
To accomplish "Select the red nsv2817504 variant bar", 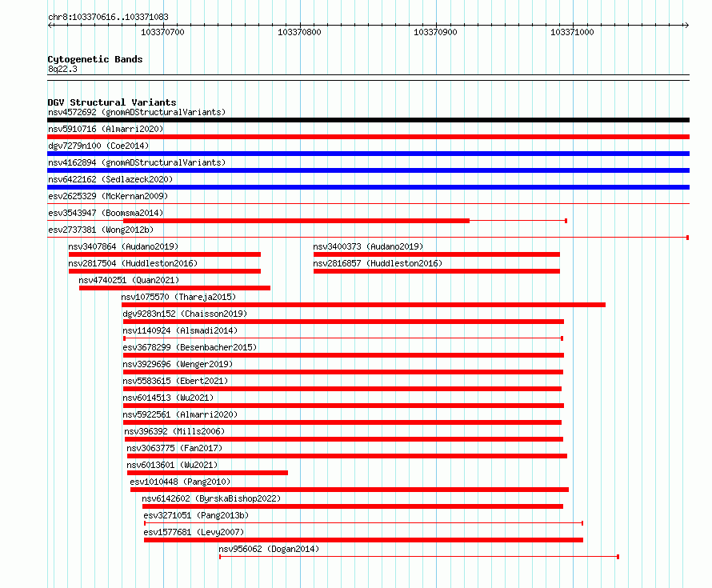I will pyautogui.click(x=165, y=271).
